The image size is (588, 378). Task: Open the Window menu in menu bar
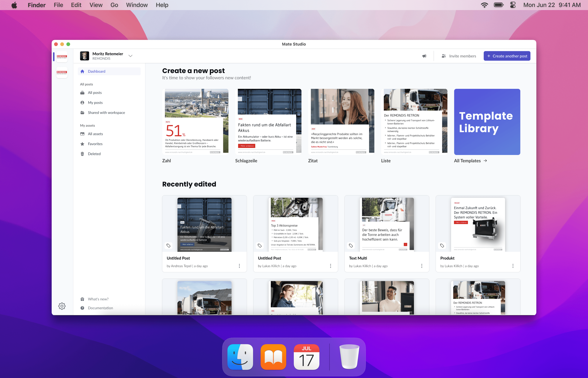(x=137, y=5)
